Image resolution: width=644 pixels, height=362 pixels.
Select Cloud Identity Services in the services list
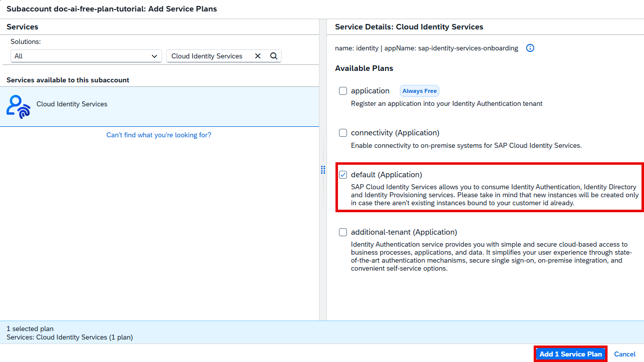tap(160, 106)
